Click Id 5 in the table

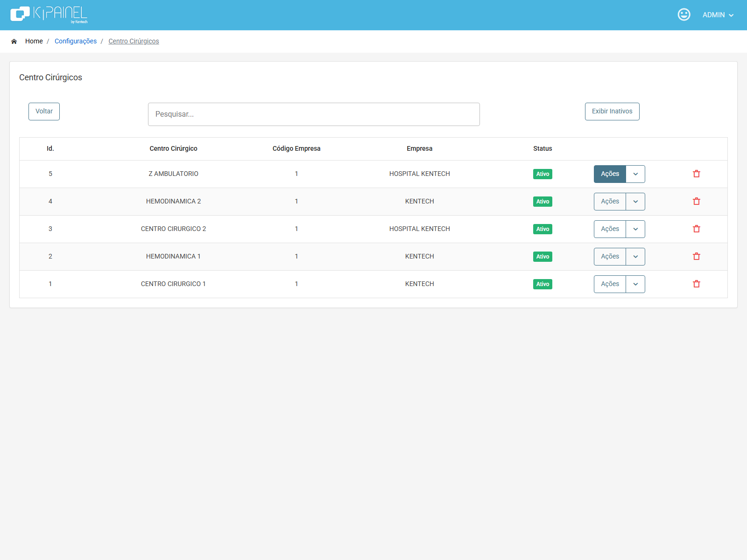(50, 174)
